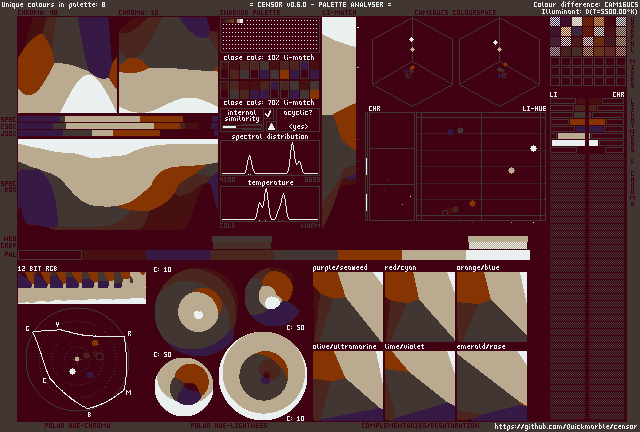Click the indexed palette dotted grid
Image resolution: width=640 pixels, height=432 pixels.
click(270, 37)
